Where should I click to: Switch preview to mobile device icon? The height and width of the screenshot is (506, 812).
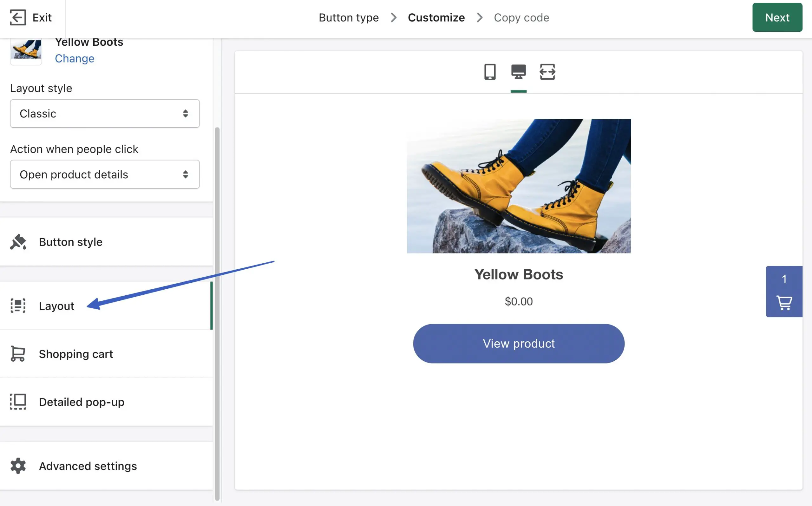[490, 72]
